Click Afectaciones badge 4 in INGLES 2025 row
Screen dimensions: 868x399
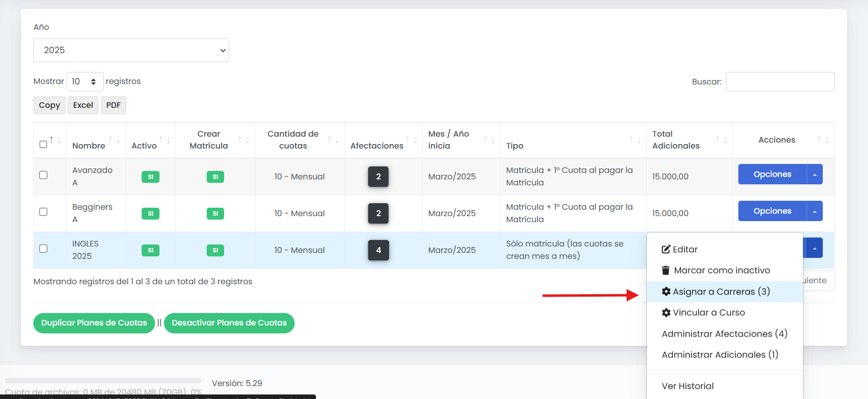(378, 250)
